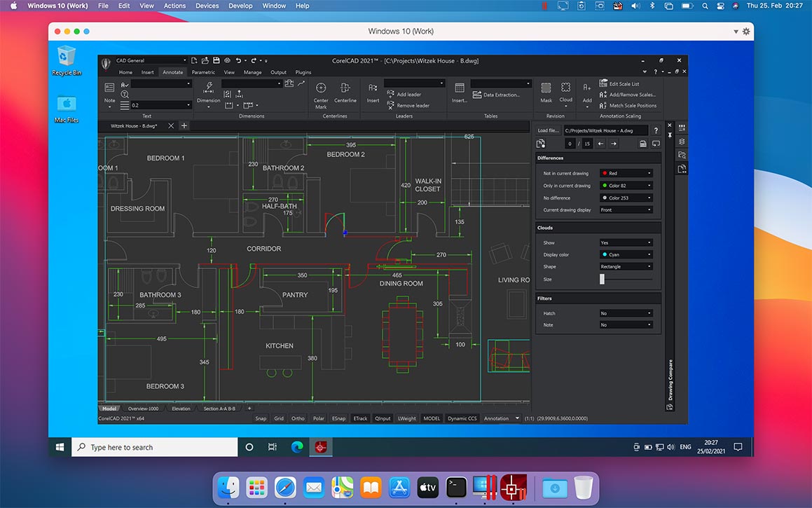Image resolution: width=812 pixels, height=508 pixels.
Task: Open Only in current drawing Color 82
Action: pos(626,186)
